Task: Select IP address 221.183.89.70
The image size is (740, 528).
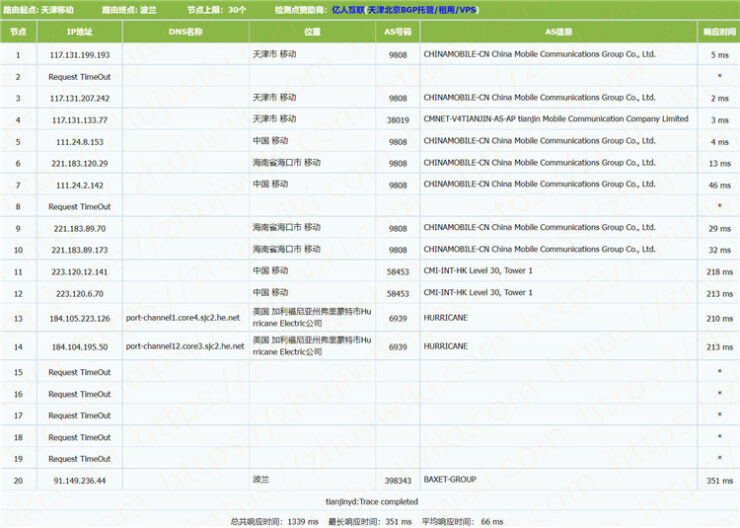Action: tap(79, 229)
